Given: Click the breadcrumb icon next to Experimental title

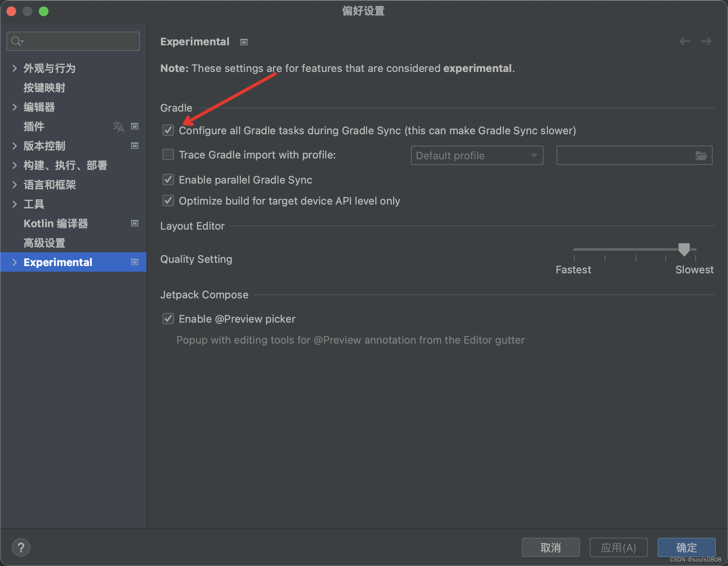Looking at the screenshot, I should pyautogui.click(x=243, y=42).
